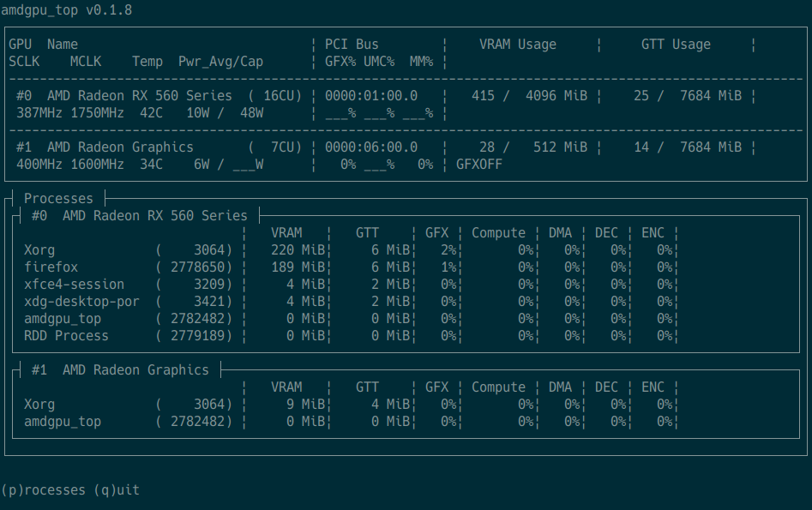Click the #0 AMD Radeon RX 560 Series process panel title
The width and height of the screenshot is (812, 510).
click(139, 215)
